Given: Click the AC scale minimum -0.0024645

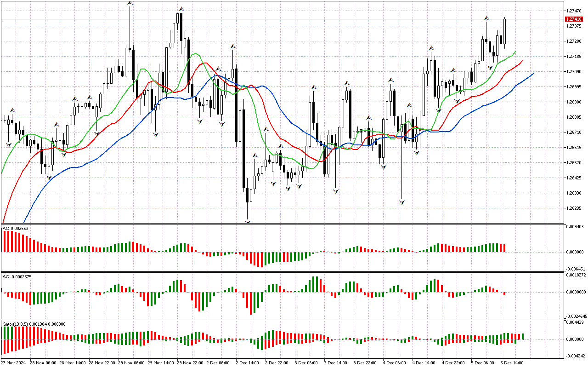Looking at the screenshot, I should tap(577, 316).
